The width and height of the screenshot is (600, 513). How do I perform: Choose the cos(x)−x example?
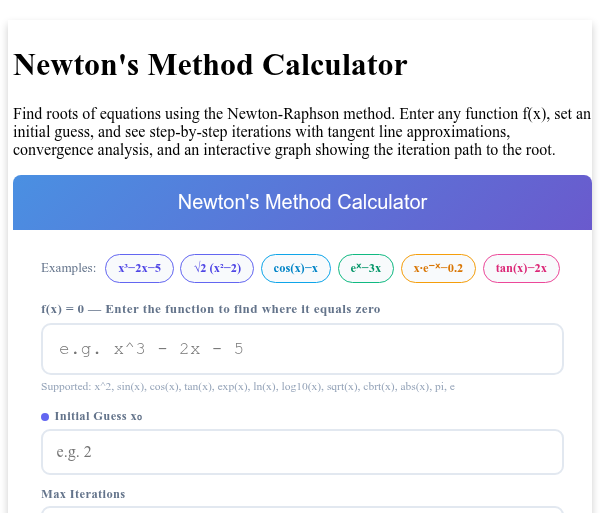point(296,268)
